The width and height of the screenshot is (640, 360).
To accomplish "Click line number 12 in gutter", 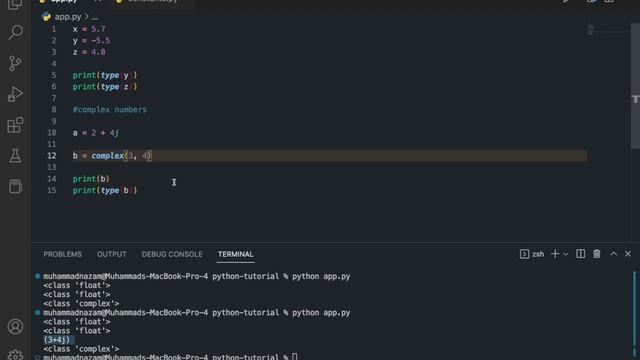I will coord(51,156).
